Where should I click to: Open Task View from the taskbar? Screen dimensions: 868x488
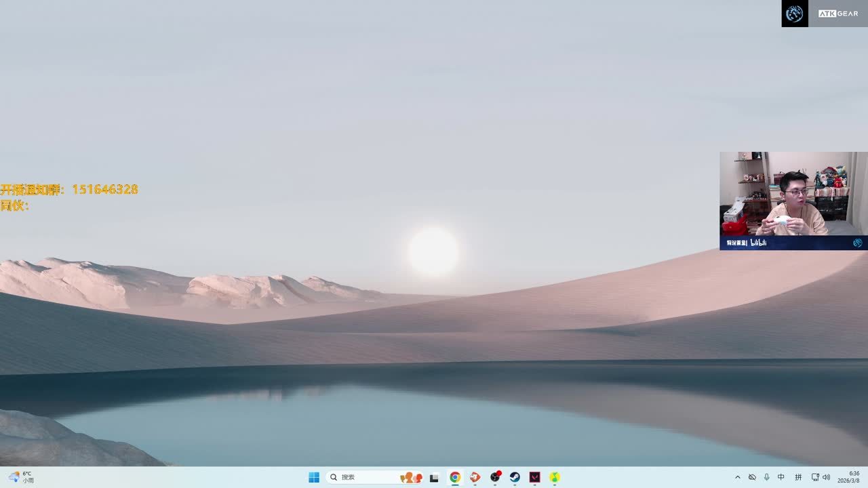[434, 477]
